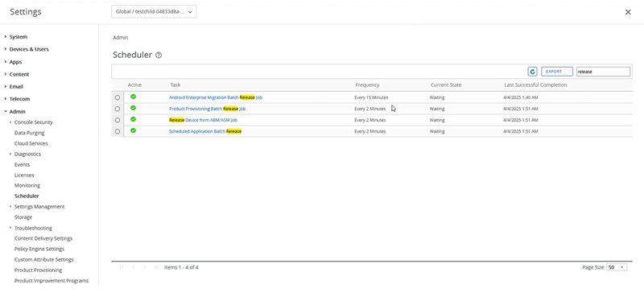Expand the Apps section

coord(6,62)
